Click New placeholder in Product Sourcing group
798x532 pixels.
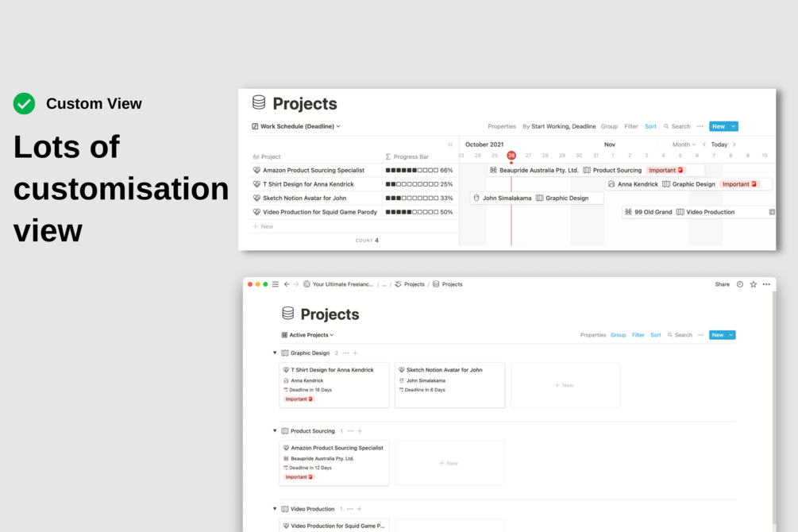click(449, 463)
